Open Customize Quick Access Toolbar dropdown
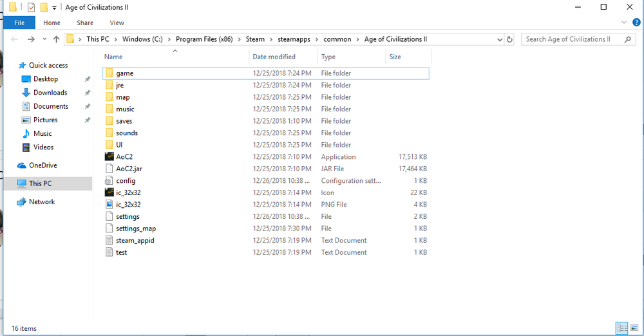644x336 pixels. coord(54,7)
